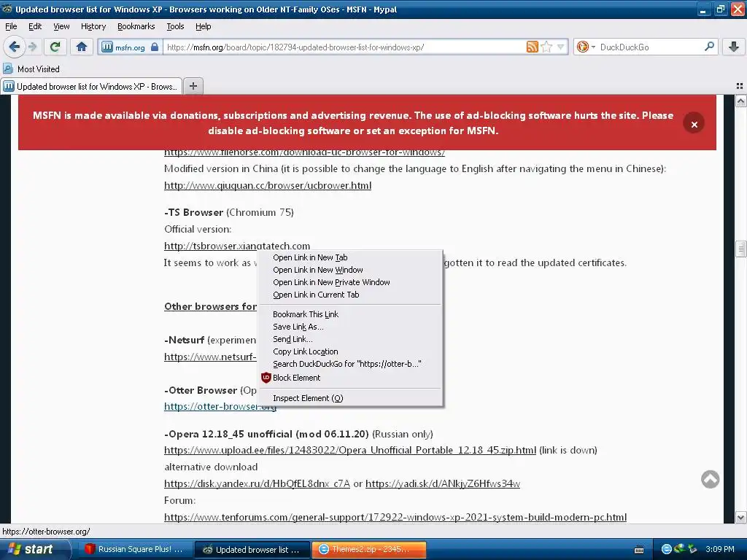Click the search magnifier icon
Image resolution: width=747 pixels, height=560 pixels.
click(709, 47)
